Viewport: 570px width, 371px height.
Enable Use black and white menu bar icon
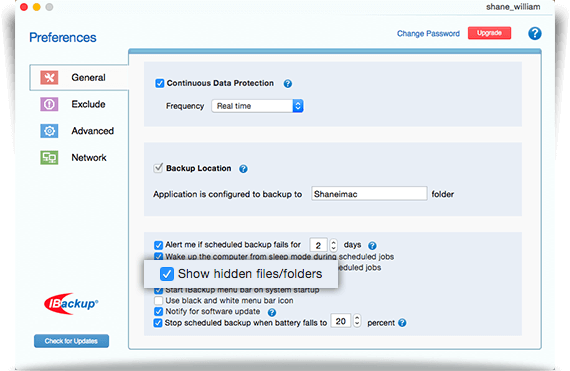pos(158,301)
